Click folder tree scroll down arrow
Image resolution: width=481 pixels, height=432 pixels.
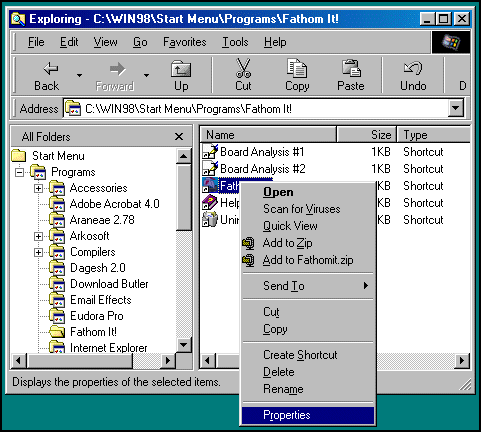(184, 344)
